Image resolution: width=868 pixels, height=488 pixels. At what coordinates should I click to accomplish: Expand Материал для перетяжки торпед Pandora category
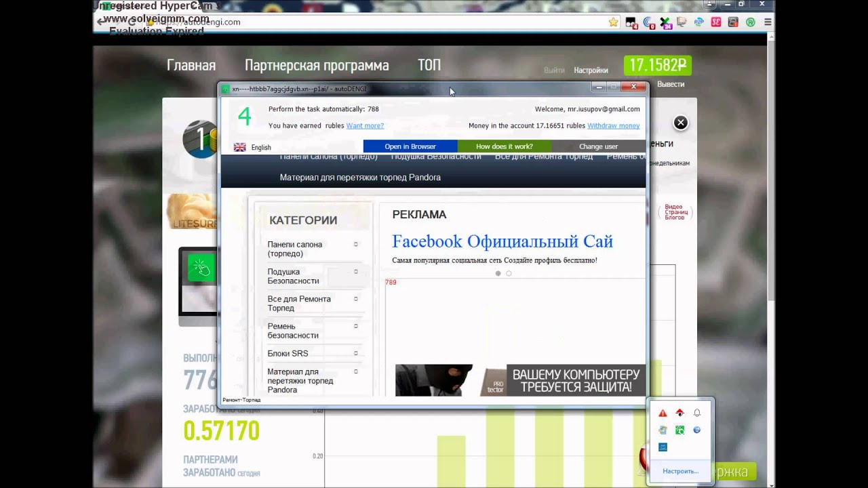[x=355, y=371]
